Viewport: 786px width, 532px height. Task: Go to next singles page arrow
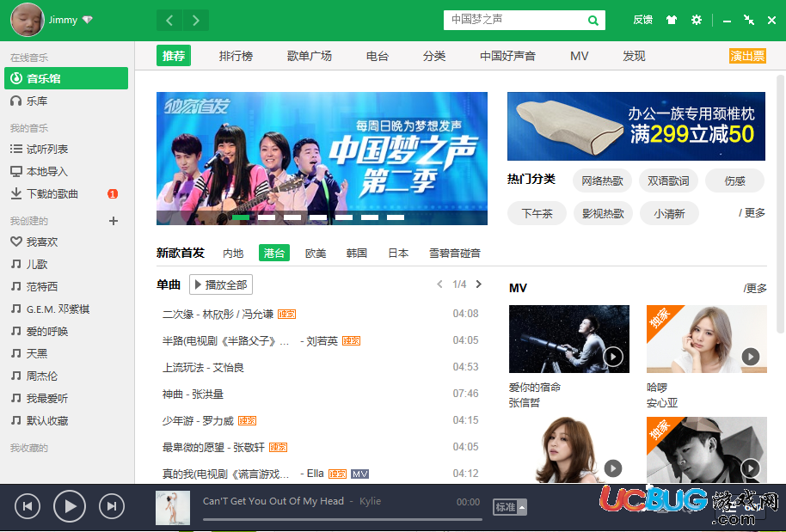click(479, 284)
